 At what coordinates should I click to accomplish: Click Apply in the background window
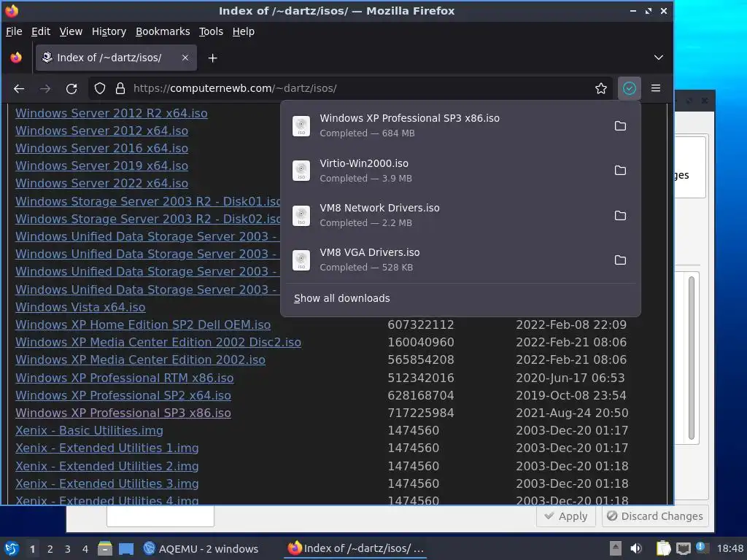(566, 516)
